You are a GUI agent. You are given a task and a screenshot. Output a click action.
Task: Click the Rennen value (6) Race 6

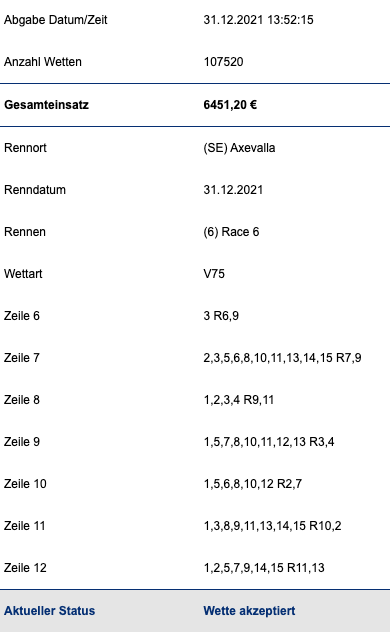231,232
